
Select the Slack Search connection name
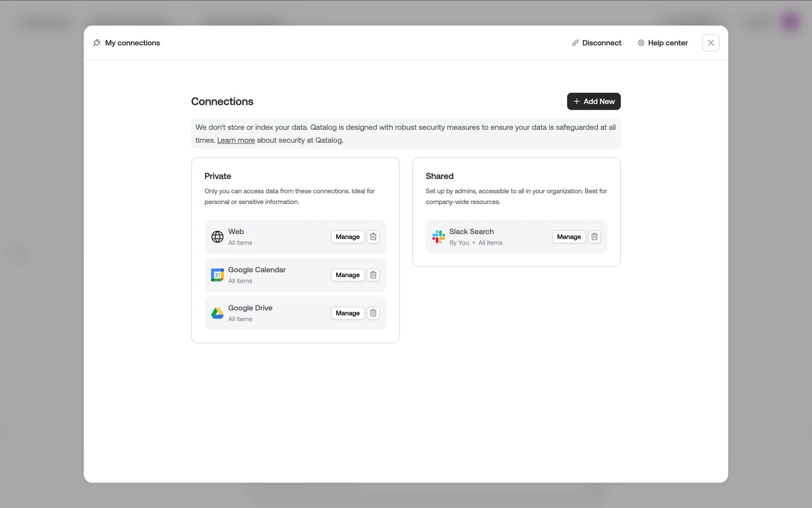471,232
